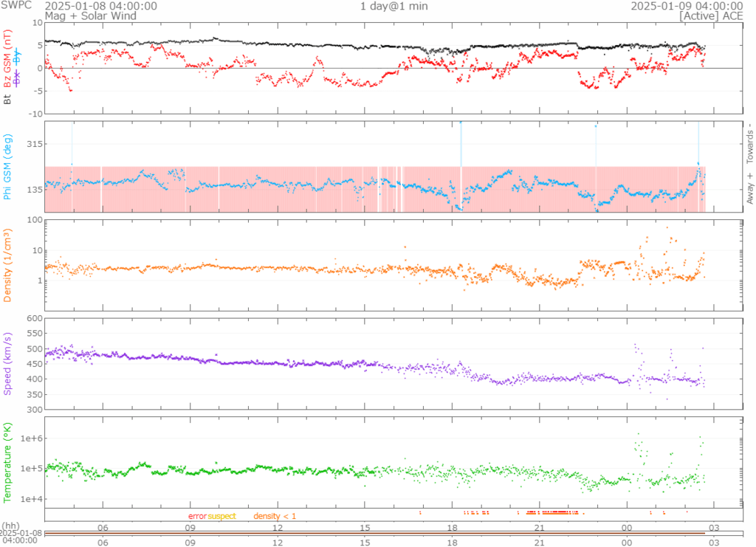Enable the struck-through By series
756x547 pixels.
[17, 57]
